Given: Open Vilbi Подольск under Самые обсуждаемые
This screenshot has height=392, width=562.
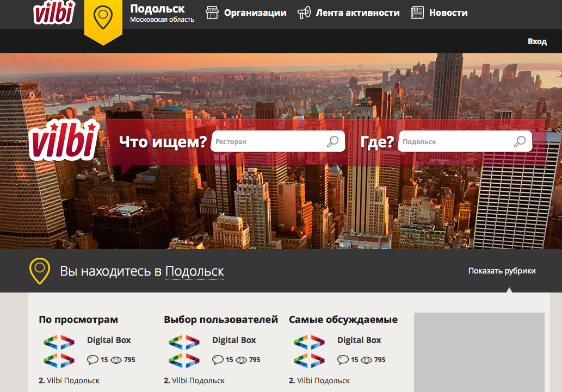Looking at the screenshot, I should 323,381.
